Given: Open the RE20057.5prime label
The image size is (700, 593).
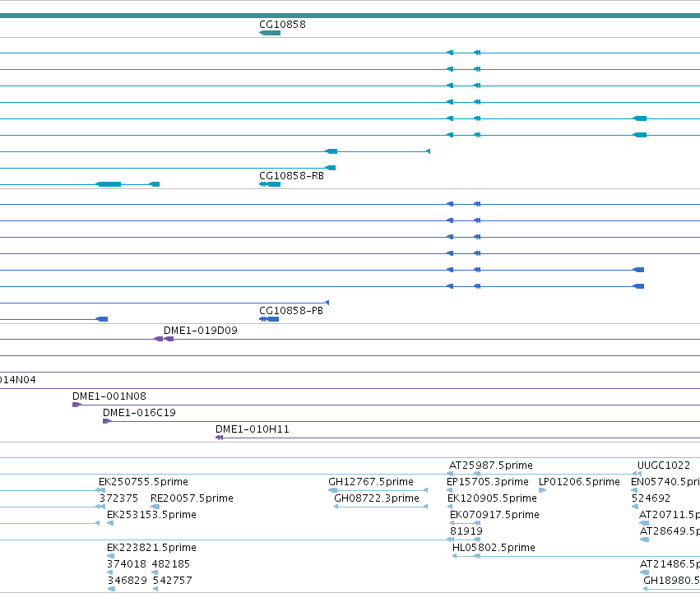Looking at the screenshot, I should (x=192, y=498).
